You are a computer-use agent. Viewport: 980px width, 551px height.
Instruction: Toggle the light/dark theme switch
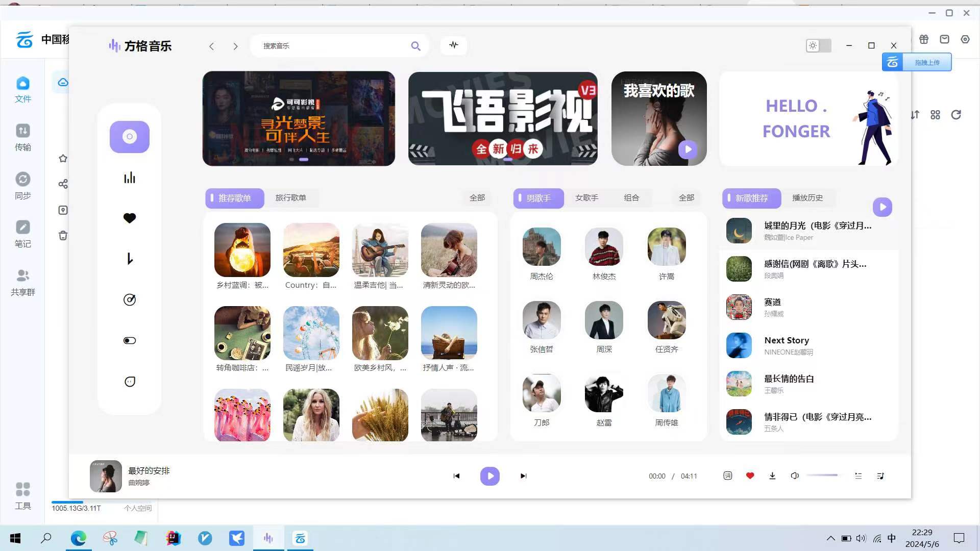click(819, 45)
